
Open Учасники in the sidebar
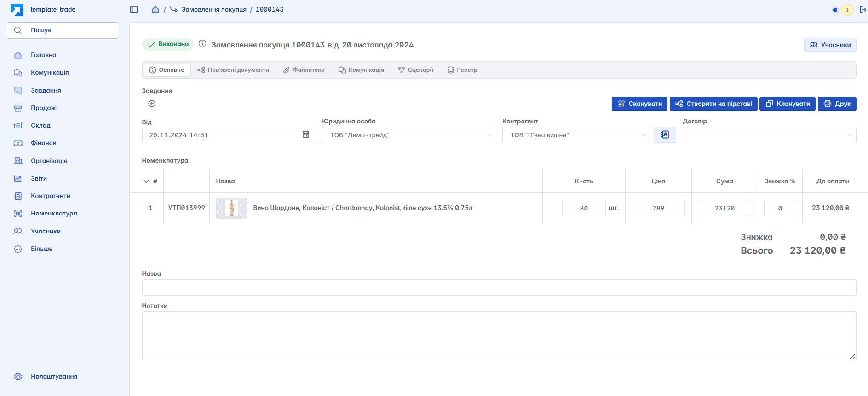tap(46, 231)
